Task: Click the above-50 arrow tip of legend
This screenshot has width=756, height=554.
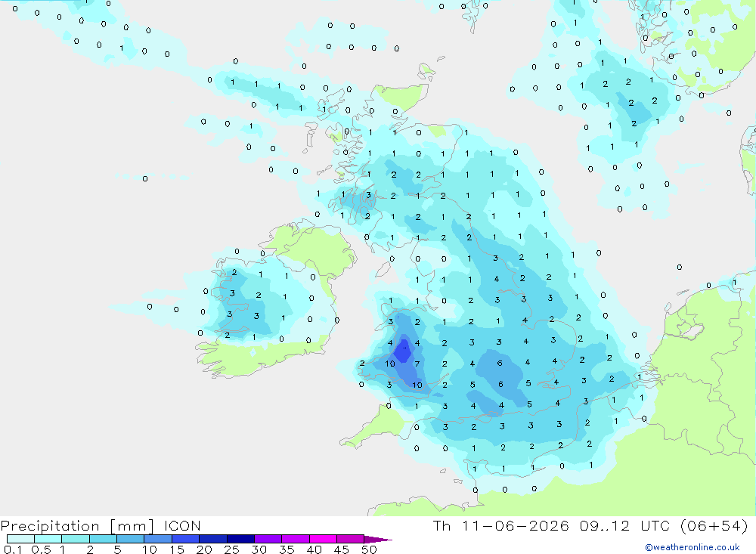Action: (378, 540)
